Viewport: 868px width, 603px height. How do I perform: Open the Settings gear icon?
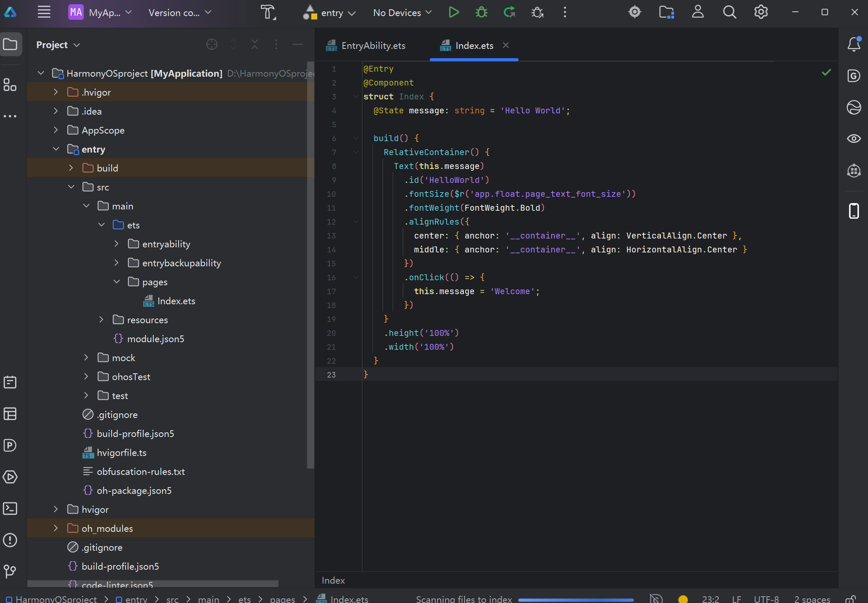pyautogui.click(x=761, y=13)
